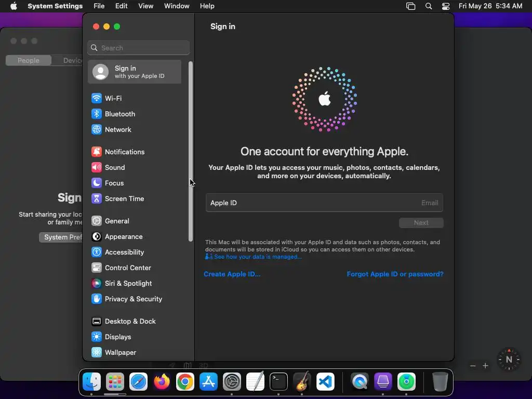
Task: Click the sidebar vertical scrollbar
Action: tap(191, 152)
